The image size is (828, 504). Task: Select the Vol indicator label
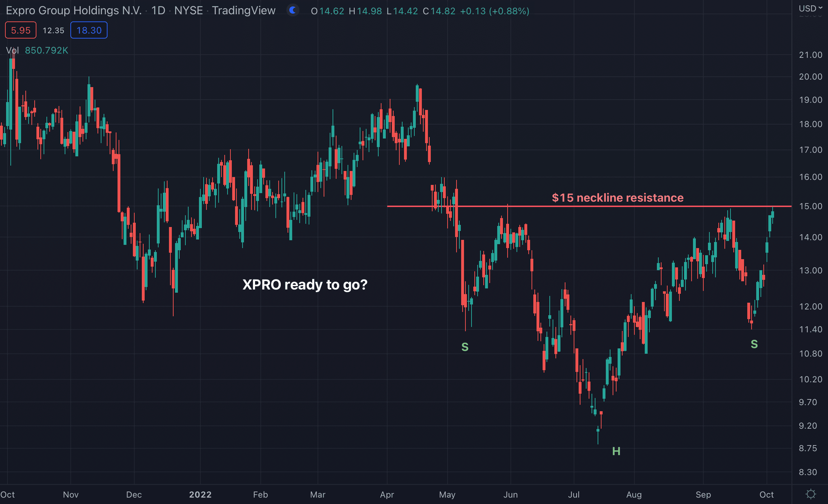(x=12, y=51)
